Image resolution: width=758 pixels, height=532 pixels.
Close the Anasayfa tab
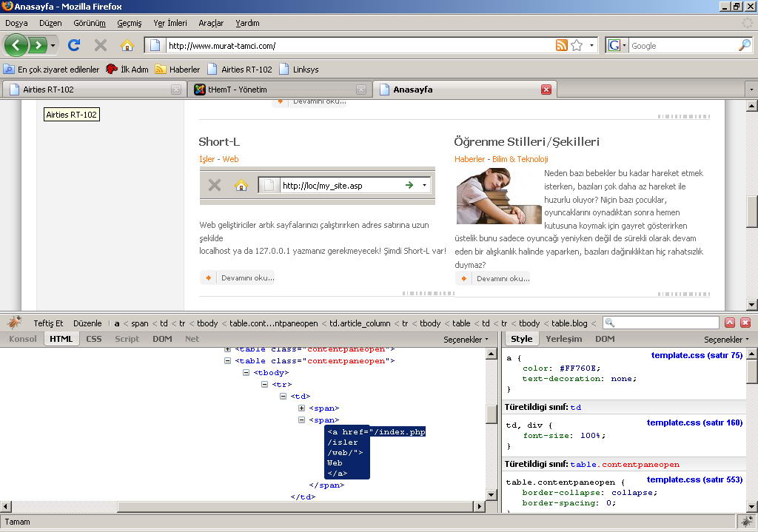(x=546, y=90)
